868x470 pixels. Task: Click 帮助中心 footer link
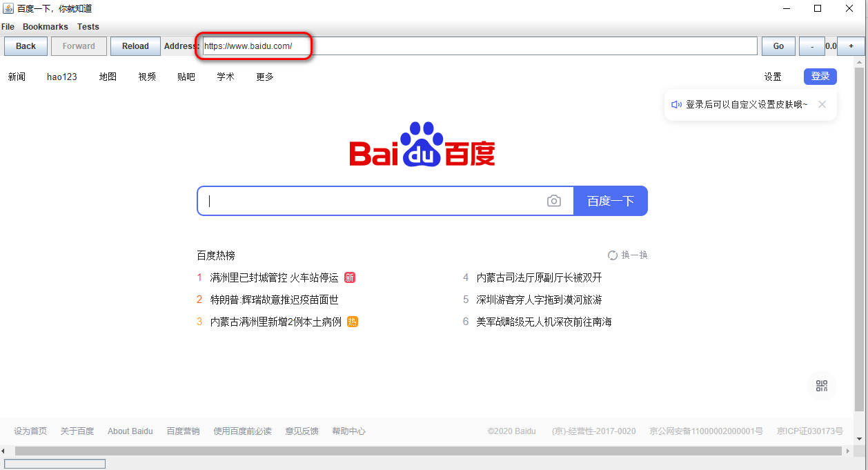click(349, 431)
